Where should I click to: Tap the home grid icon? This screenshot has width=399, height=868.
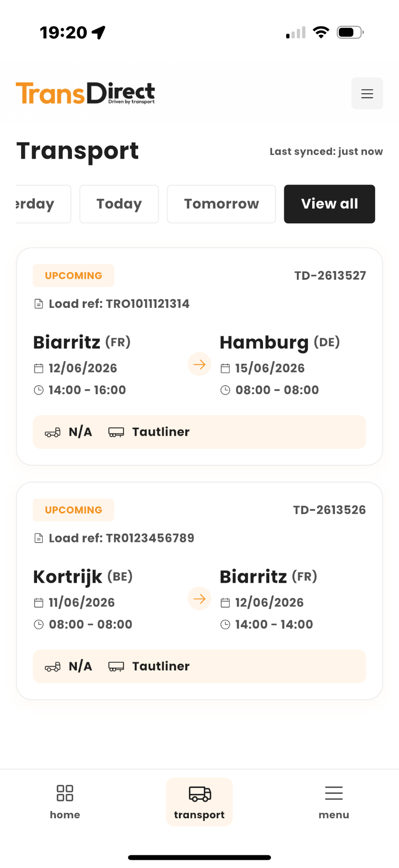coord(65,793)
